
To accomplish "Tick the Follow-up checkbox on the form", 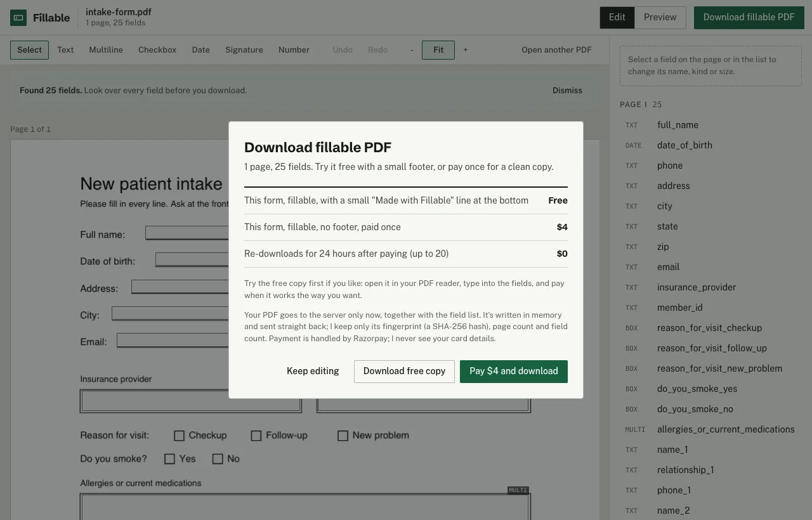I will pos(256,436).
